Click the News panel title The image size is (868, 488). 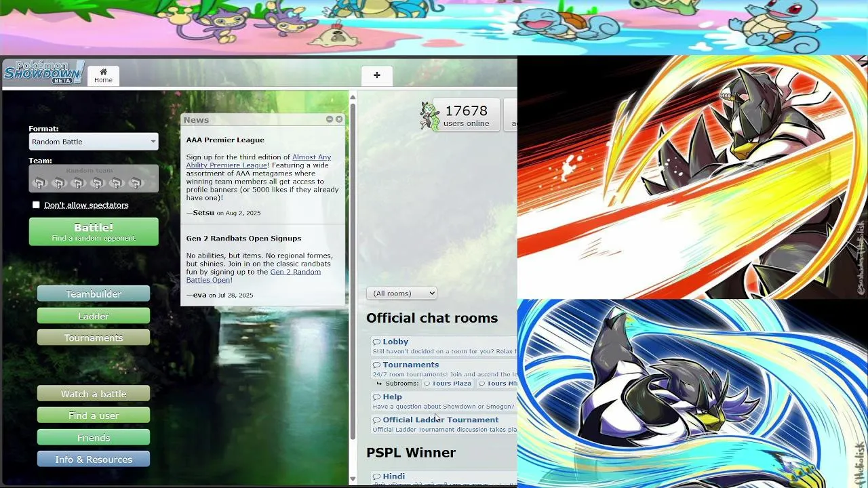click(196, 120)
